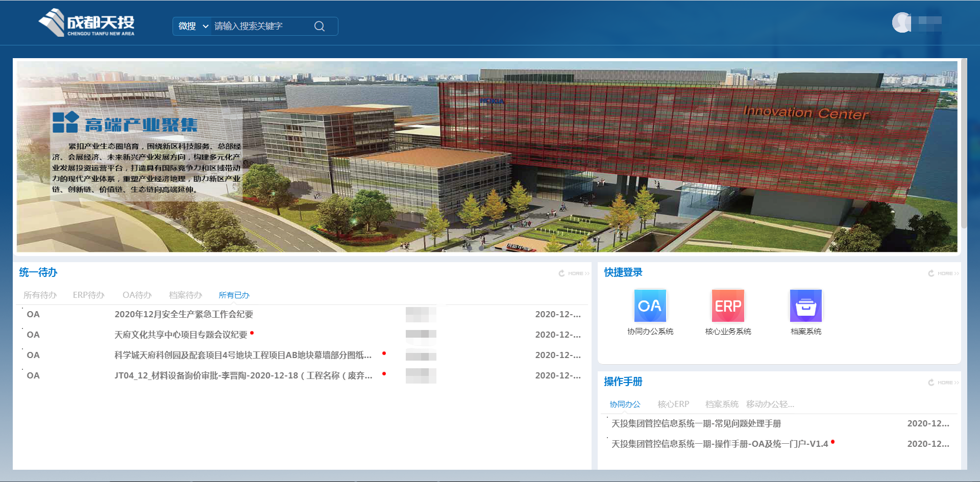The image size is (980, 482).
Task: Click the 统一待办 panel title
Action: [38, 272]
